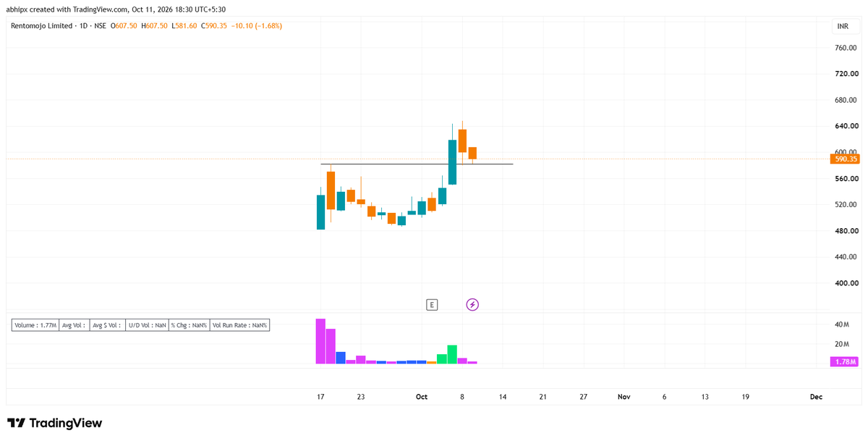Click the orange 590.35 last price label
The height and width of the screenshot is (441, 868).
(845, 159)
